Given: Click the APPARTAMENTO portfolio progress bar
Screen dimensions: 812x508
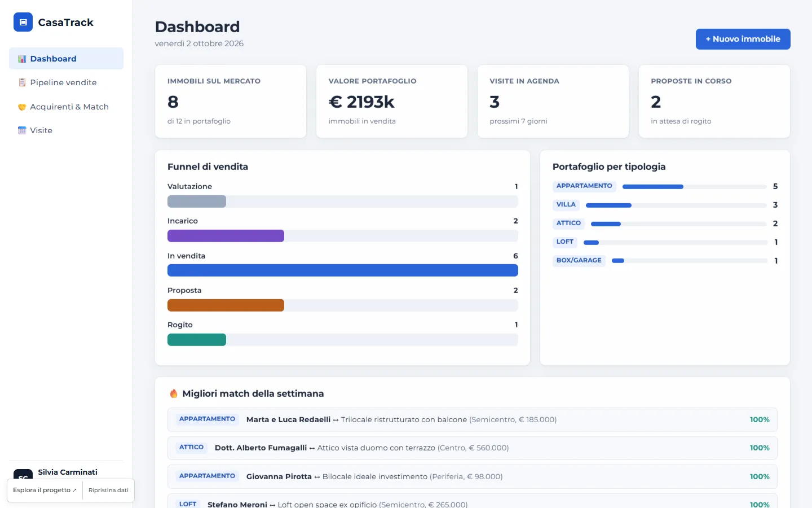Looking at the screenshot, I should click(x=694, y=187).
